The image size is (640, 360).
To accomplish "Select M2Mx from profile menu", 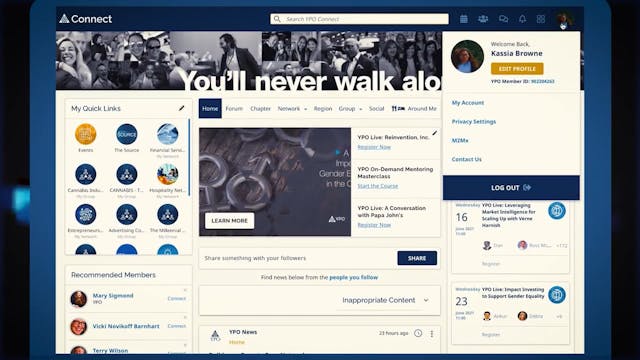I will coord(460,140).
